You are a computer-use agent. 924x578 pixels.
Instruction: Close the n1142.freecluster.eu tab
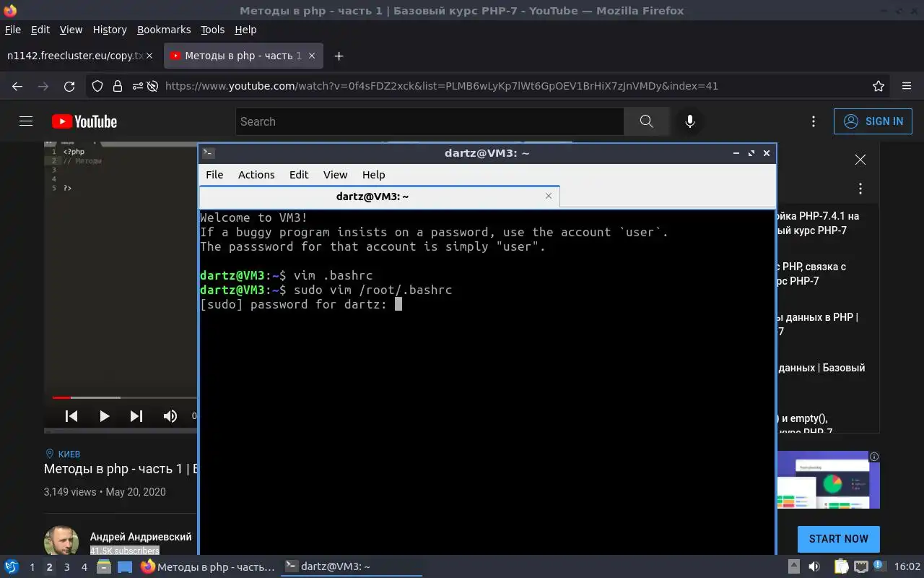[149, 56]
